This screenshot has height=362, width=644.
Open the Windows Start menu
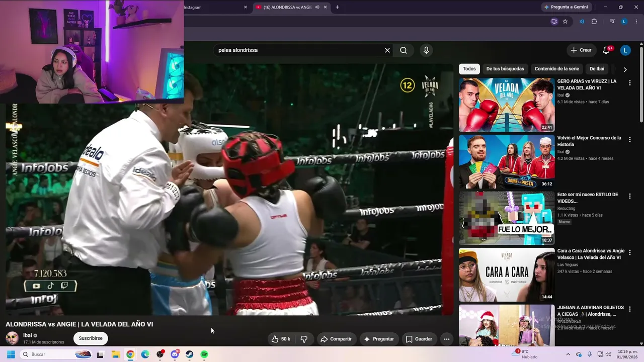point(11,354)
